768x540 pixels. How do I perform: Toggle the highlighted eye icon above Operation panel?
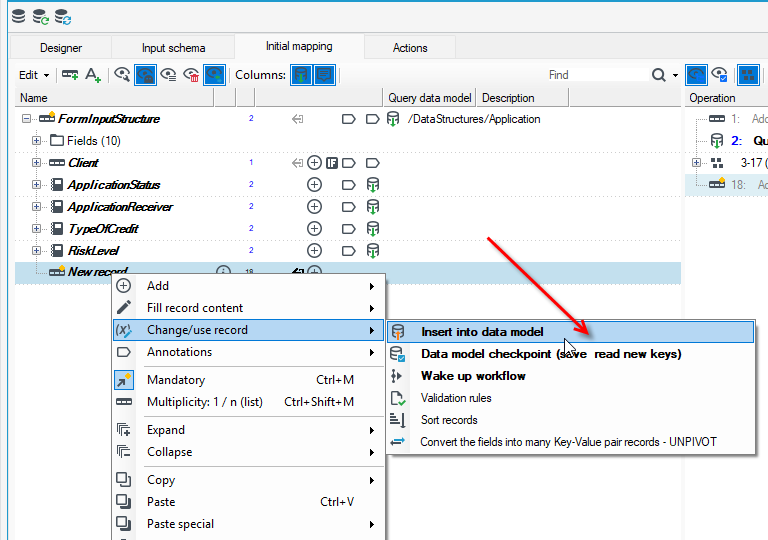pos(696,75)
